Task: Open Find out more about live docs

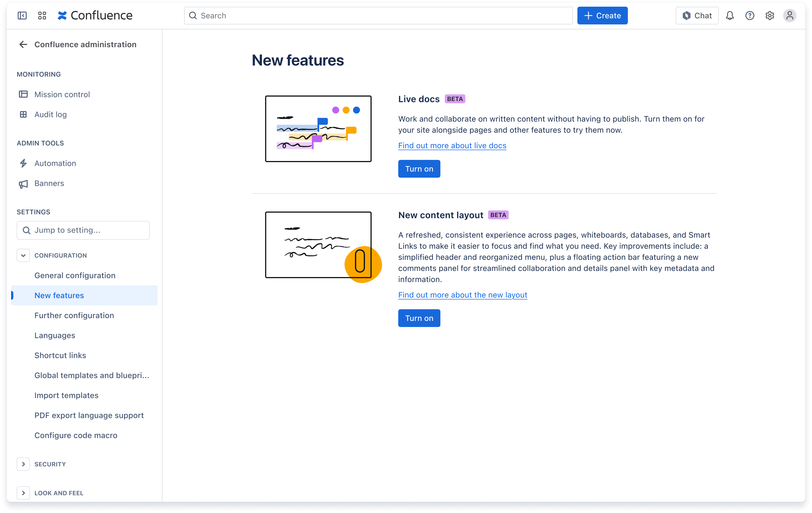Action: tap(452, 145)
